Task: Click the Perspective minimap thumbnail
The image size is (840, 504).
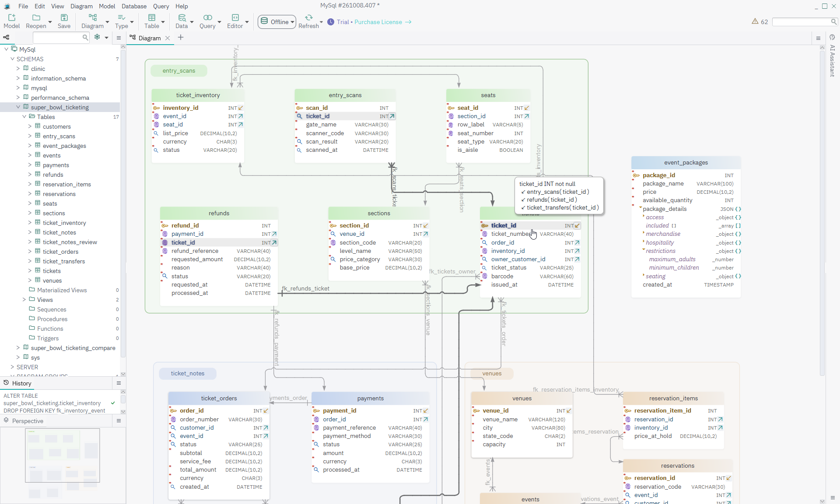Action: 63,455
